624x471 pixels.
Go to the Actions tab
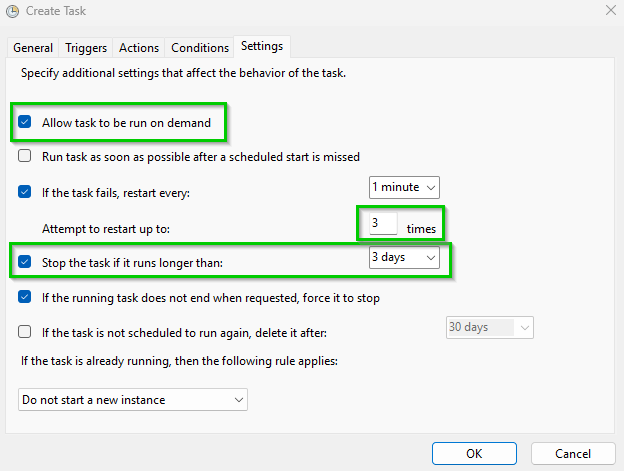coord(139,48)
